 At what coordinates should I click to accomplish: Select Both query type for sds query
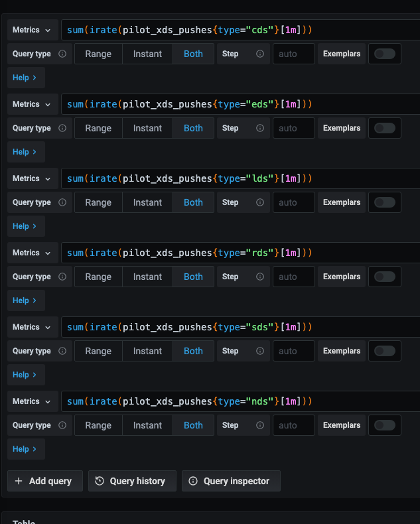coord(193,351)
